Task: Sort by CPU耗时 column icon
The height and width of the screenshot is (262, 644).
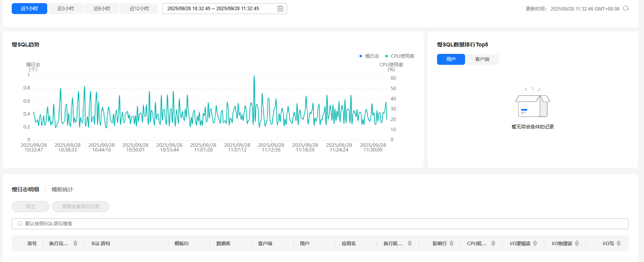Action: tap(493, 243)
